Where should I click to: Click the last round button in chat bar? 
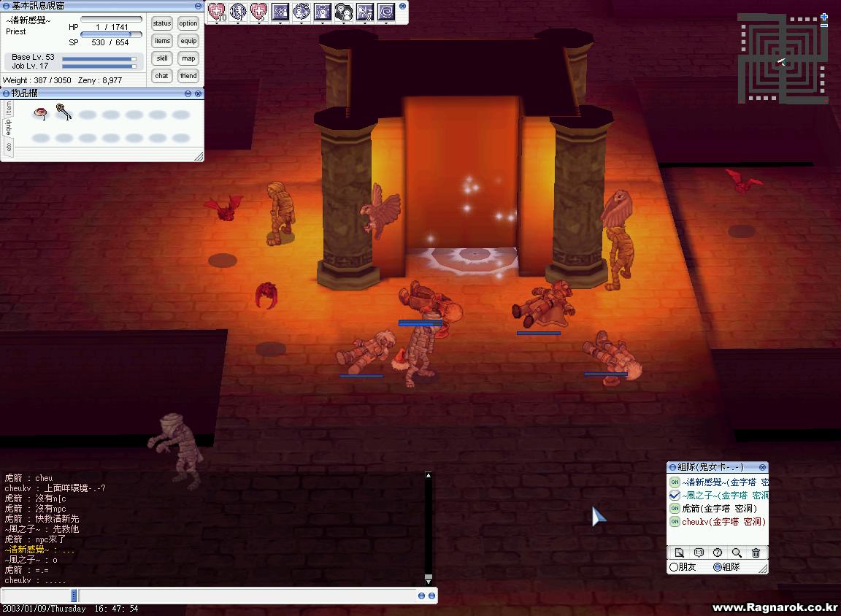[x=431, y=596]
